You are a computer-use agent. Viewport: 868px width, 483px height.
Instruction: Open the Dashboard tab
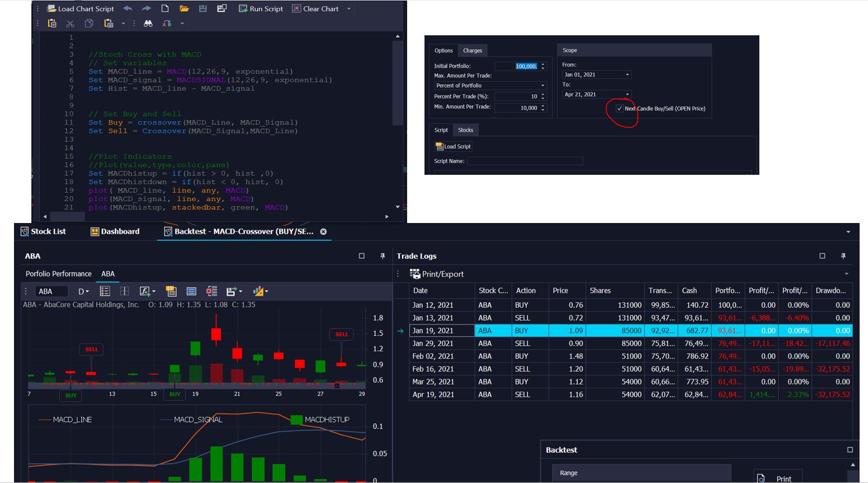coord(115,231)
